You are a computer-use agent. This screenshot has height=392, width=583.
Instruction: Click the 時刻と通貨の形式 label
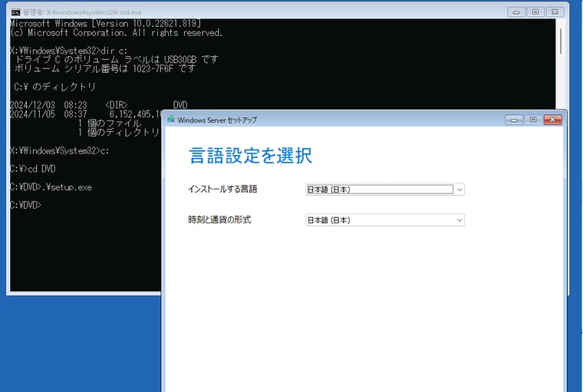tap(219, 219)
